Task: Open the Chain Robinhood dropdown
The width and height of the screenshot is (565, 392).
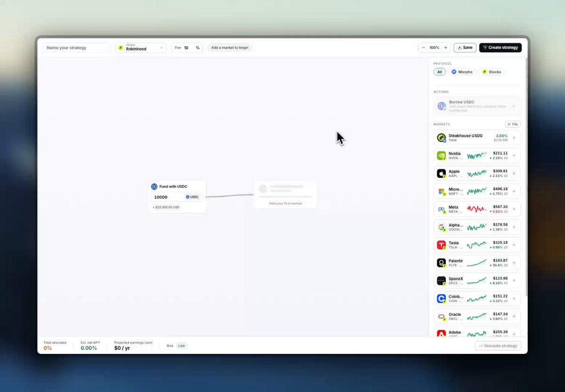Action: (x=141, y=48)
